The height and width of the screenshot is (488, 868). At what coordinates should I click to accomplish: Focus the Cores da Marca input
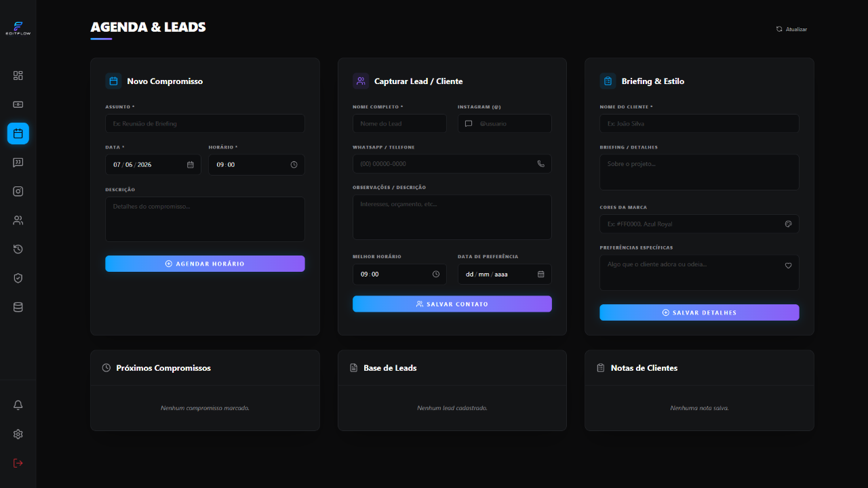click(x=699, y=224)
